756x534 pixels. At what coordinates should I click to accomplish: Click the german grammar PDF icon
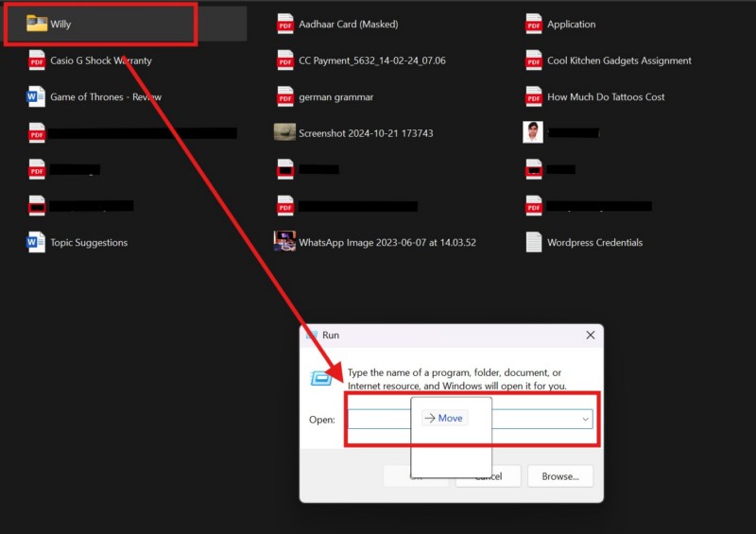click(x=285, y=96)
